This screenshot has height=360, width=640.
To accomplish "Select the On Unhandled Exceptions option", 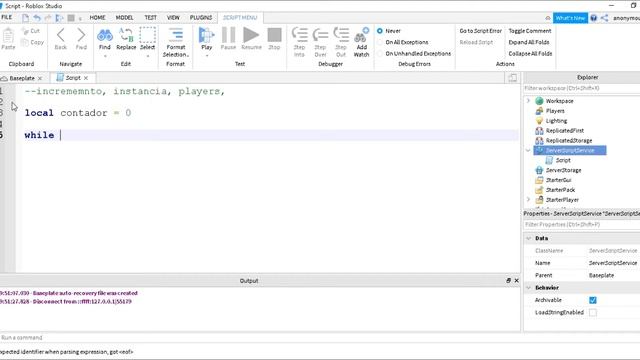I will click(380, 54).
